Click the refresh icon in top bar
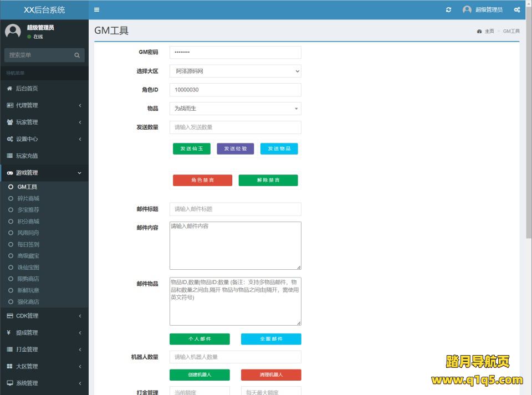Screen dimensions: 532x395 (x=448, y=10)
